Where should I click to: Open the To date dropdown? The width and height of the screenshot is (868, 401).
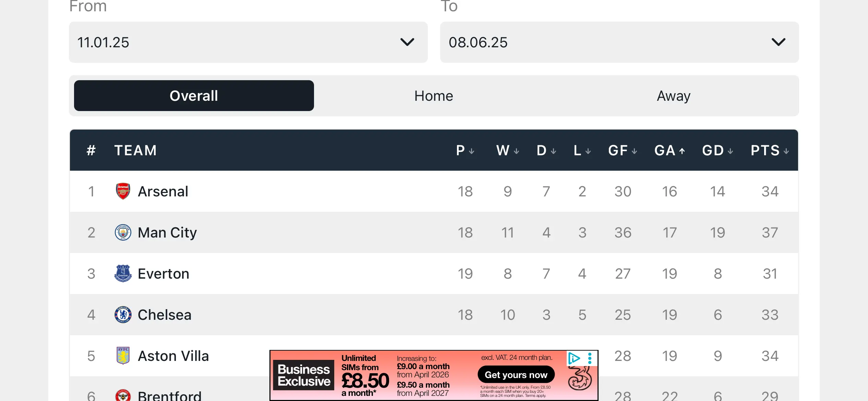click(x=619, y=42)
